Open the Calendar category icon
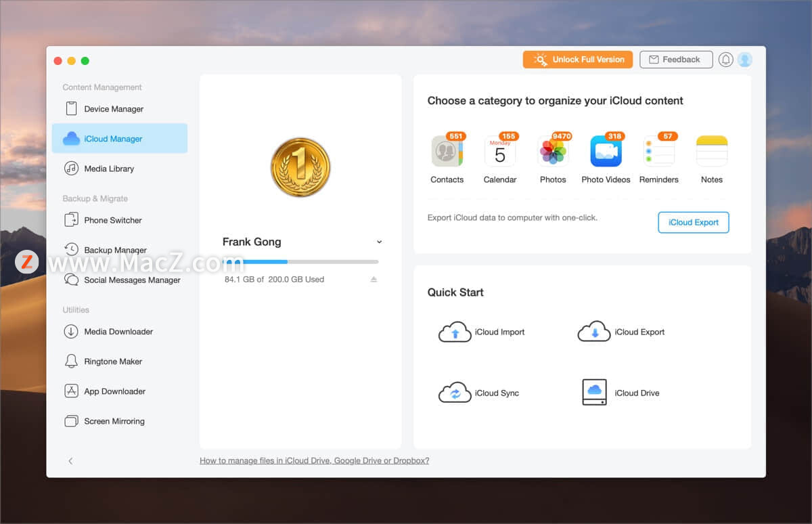The image size is (812, 524). pyautogui.click(x=500, y=151)
